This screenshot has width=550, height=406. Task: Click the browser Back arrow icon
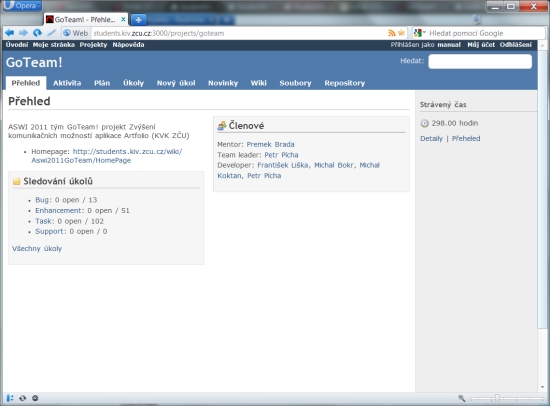pyautogui.click(x=9, y=33)
